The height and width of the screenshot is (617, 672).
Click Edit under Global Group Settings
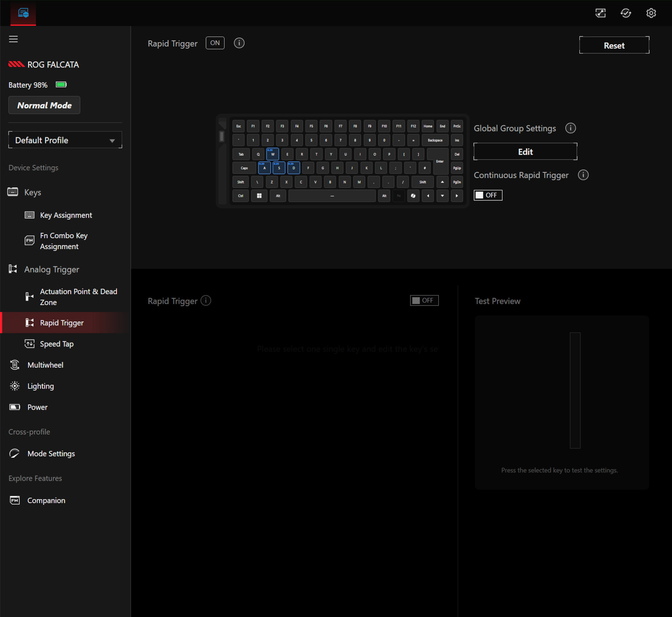(525, 151)
